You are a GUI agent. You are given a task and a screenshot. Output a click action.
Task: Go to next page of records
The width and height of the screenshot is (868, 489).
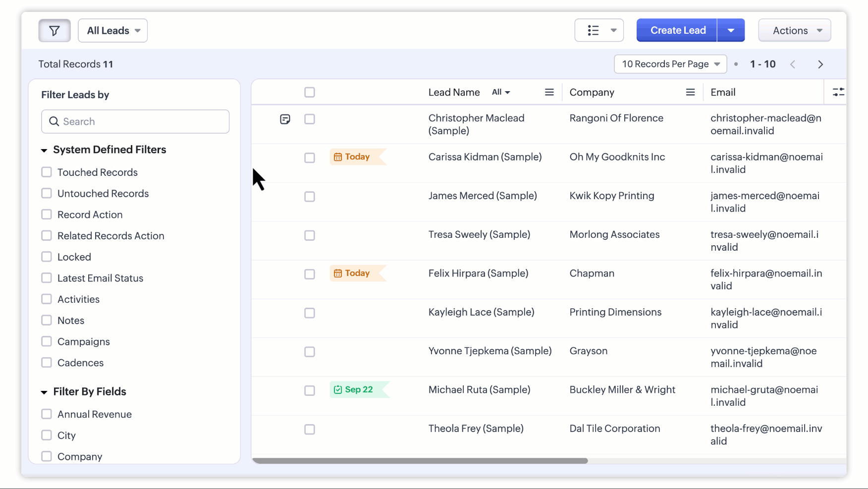(x=820, y=64)
